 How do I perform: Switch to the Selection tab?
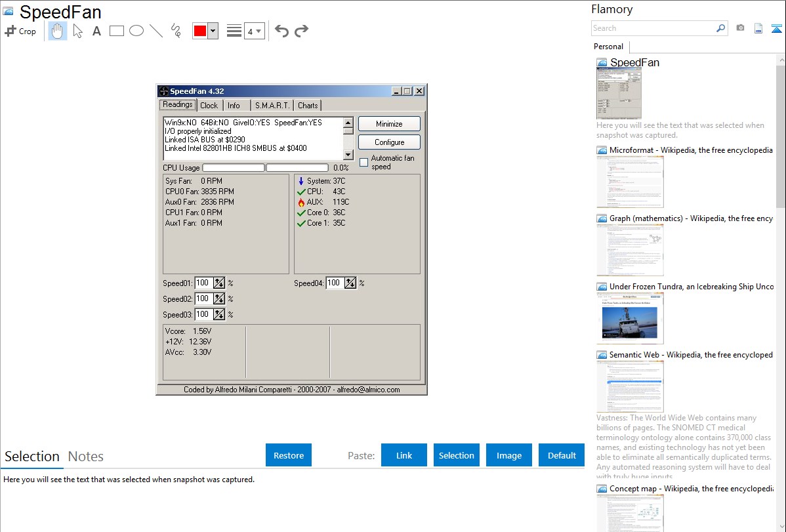coord(32,457)
